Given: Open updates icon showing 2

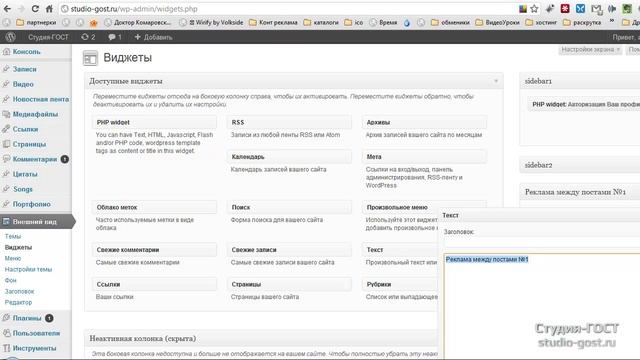Looking at the screenshot, I should point(88,37).
